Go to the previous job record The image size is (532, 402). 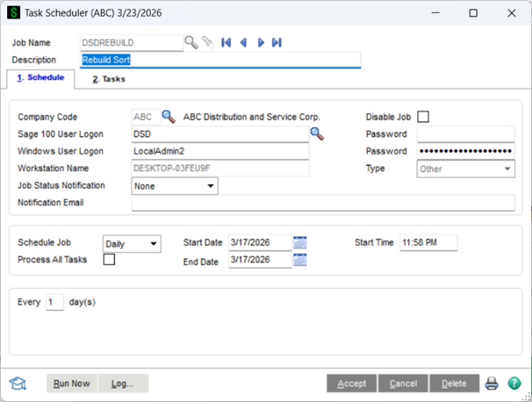(243, 43)
